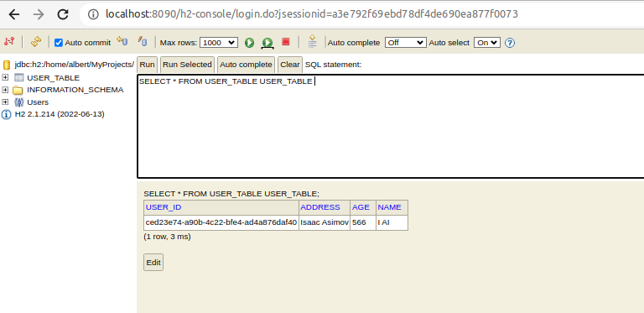Click the Refresh database objects icon
The image size is (644, 313).
coord(36,41)
